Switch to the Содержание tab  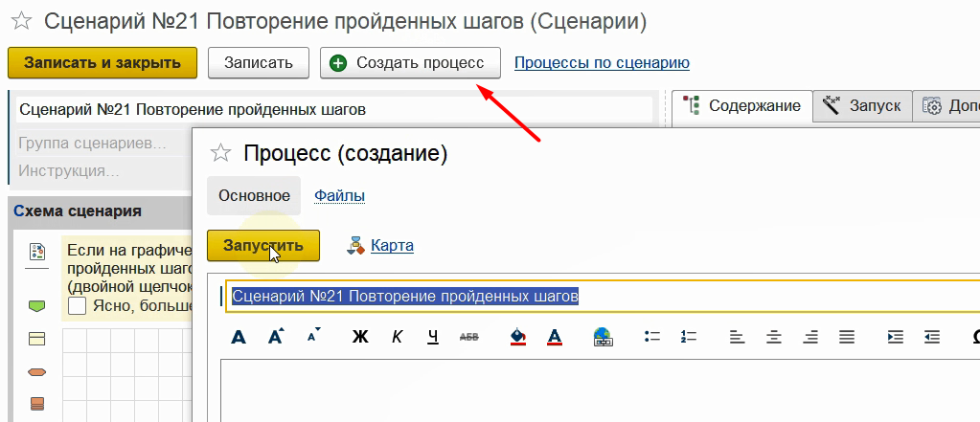point(742,106)
